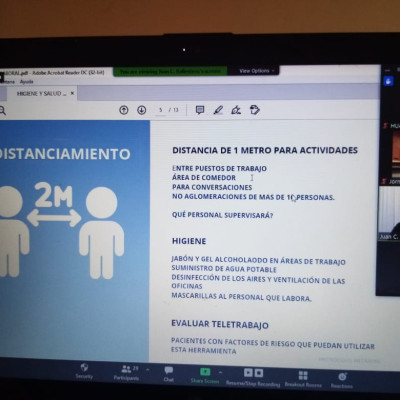Image resolution: width=400 pixels, height=400 pixels.
Task: Expand the arrow beside Participants
Action: [x=148, y=369]
